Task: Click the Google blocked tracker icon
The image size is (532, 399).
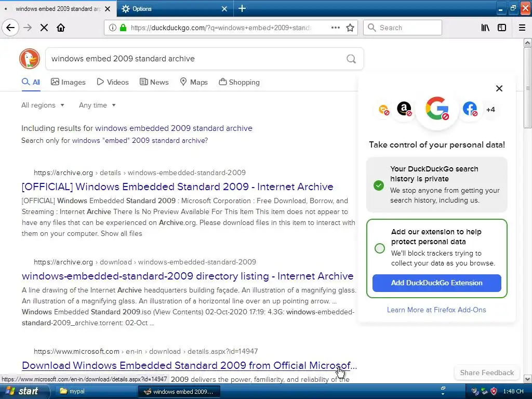Action: 437,109
